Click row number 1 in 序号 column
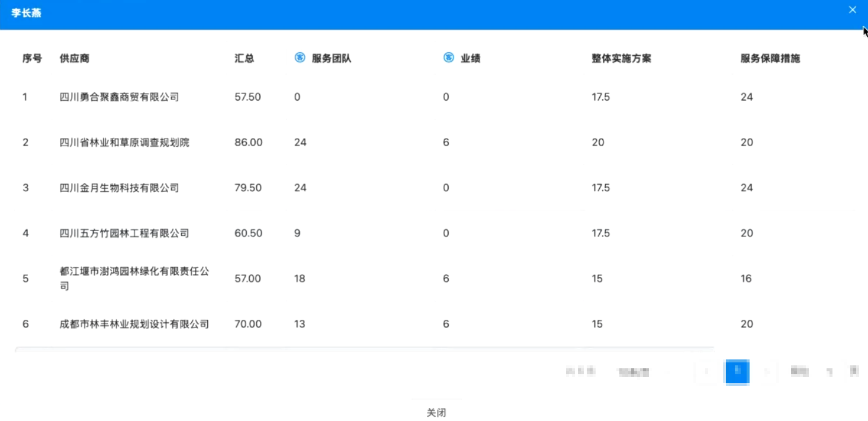The width and height of the screenshot is (868, 421). (x=25, y=97)
